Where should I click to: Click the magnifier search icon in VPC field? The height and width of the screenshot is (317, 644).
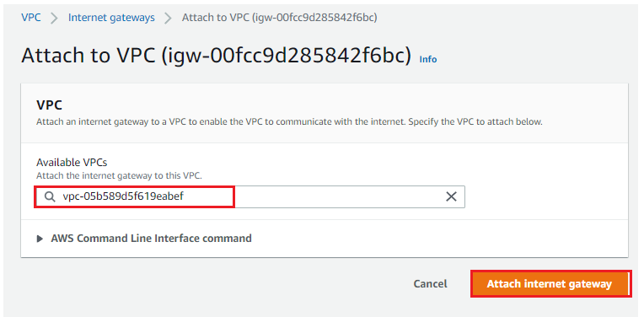50,196
